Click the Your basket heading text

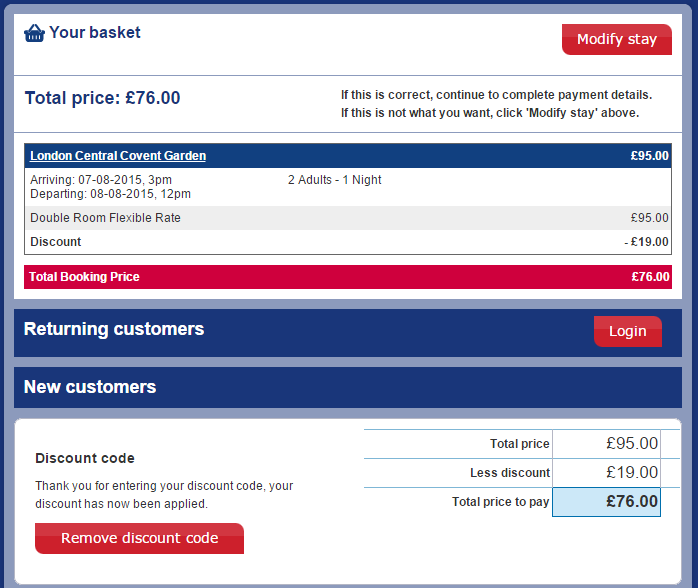click(95, 32)
